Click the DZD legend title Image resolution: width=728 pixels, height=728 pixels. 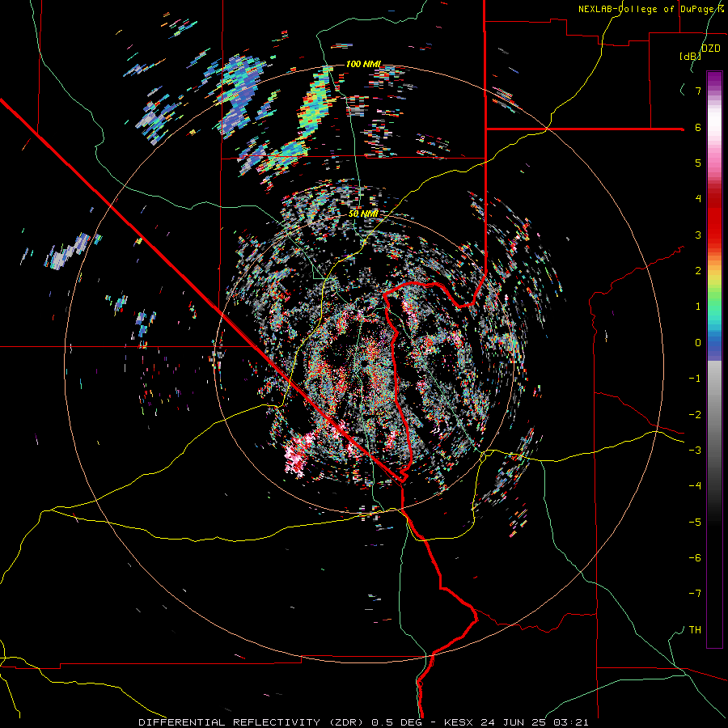[x=710, y=49]
